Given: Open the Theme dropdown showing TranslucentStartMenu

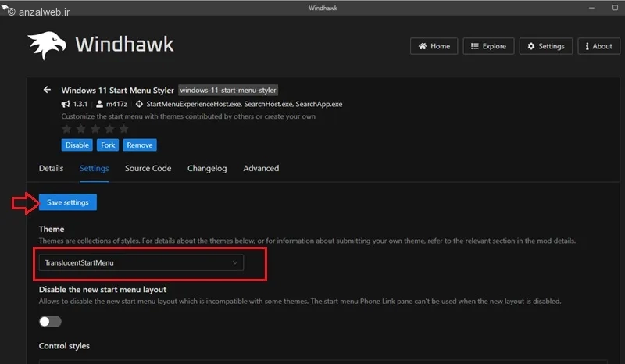Looking at the screenshot, I should [x=141, y=263].
